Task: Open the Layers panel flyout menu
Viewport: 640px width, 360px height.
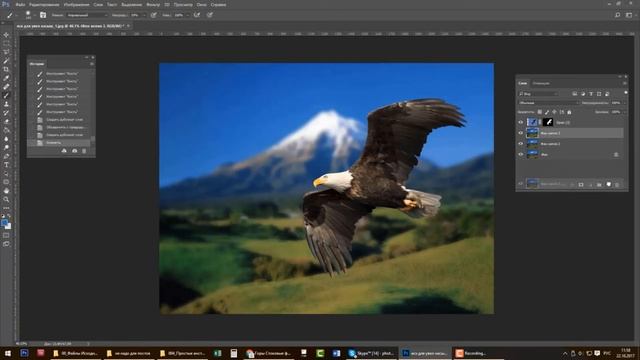Action: 624,83
